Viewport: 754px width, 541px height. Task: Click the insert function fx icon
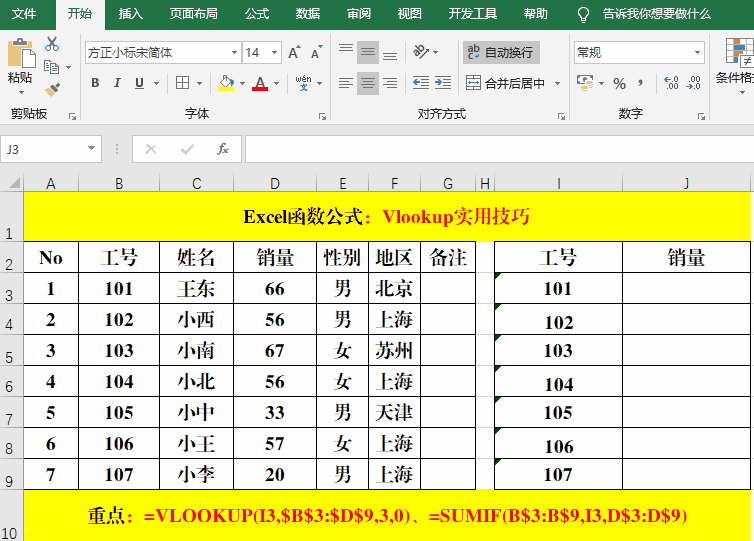click(x=223, y=150)
